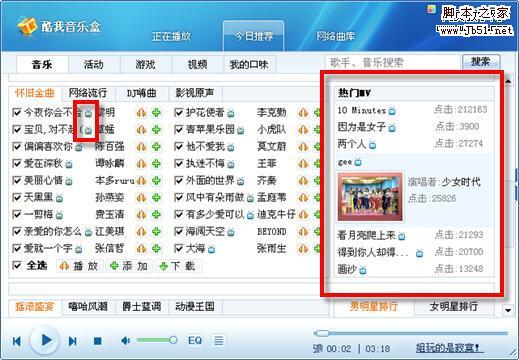Play 护花使者 with its orange headphone icon
Image resolution: width=519 pixels, height=360 pixels.
303,113
